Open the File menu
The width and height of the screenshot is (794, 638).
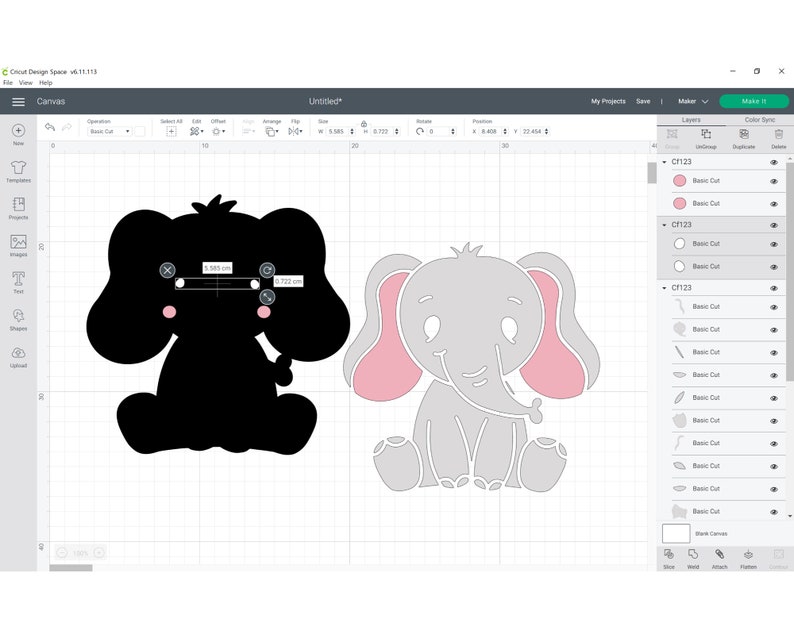pyautogui.click(x=8, y=83)
